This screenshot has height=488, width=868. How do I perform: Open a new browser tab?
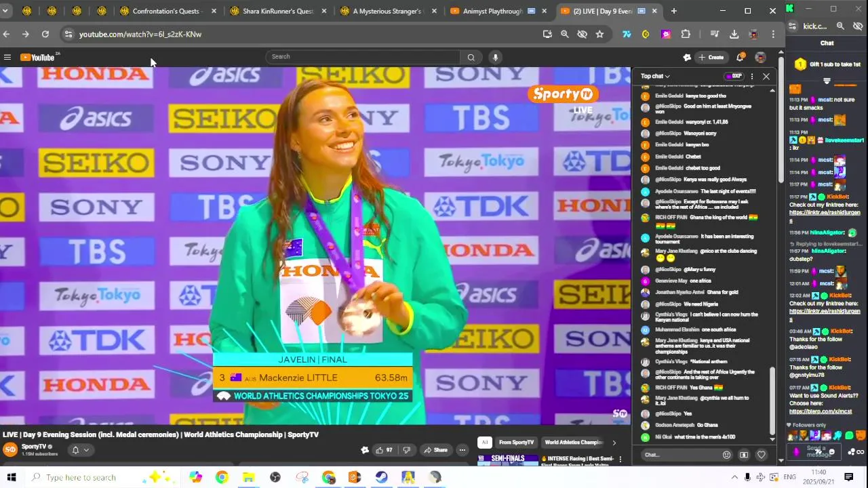tap(673, 11)
